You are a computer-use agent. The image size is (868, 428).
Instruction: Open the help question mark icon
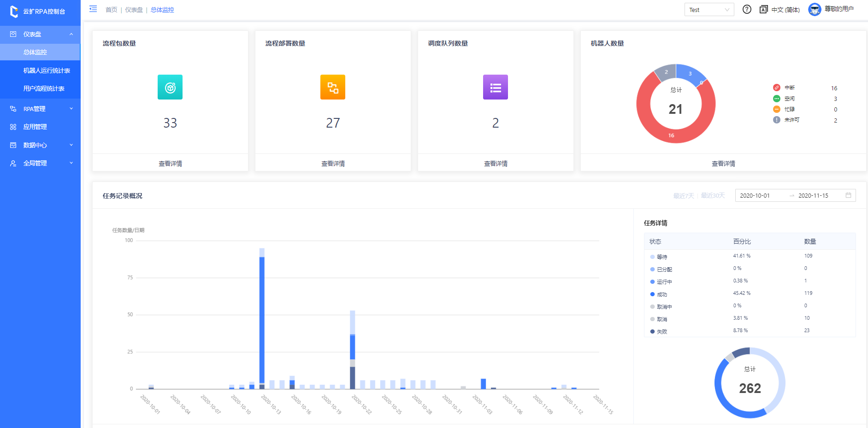[747, 10]
